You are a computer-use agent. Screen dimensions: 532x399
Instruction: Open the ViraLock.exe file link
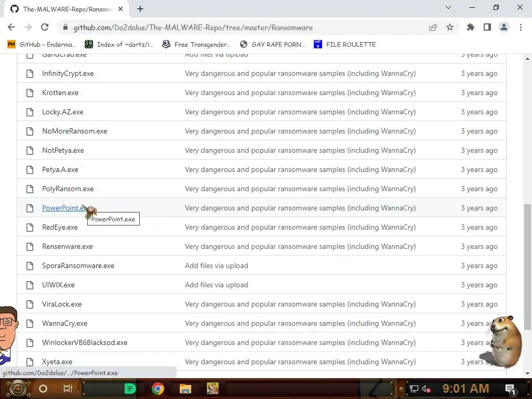[x=62, y=304]
